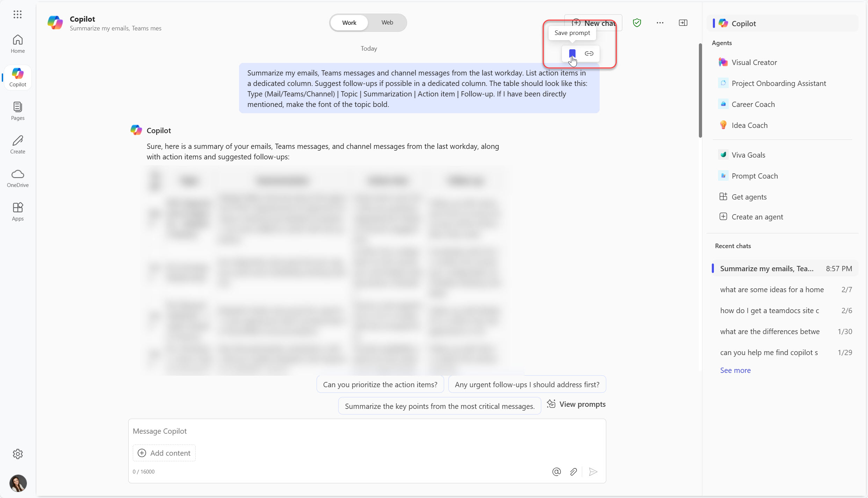
Task: Click the copy link icon in popup
Action: (x=589, y=53)
